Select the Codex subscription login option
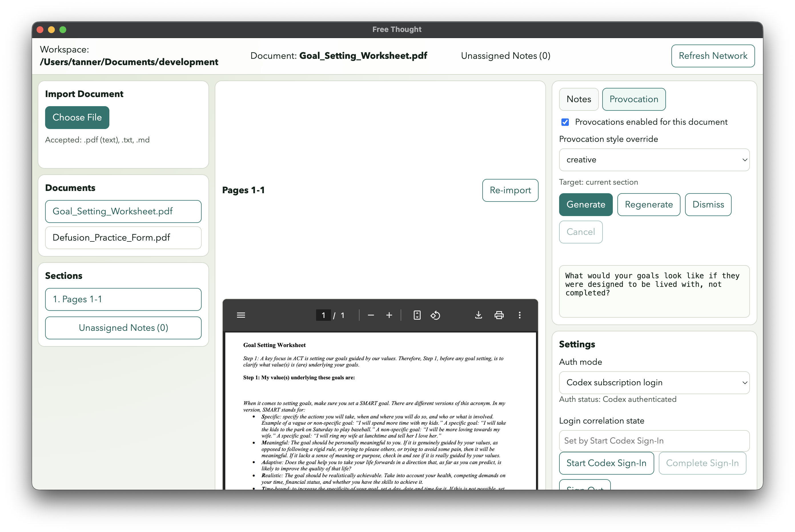This screenshot has width=795, height=532. click(x=654, y=382)
